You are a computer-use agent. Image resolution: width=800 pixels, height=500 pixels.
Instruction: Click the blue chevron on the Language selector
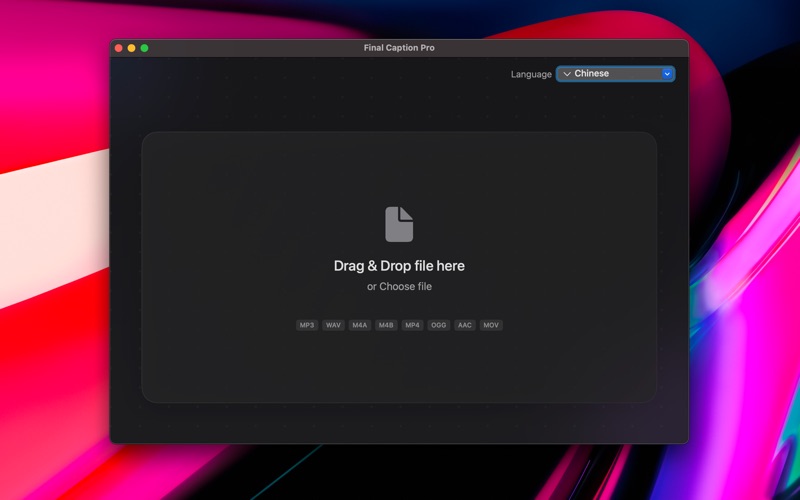pos(667,74)
